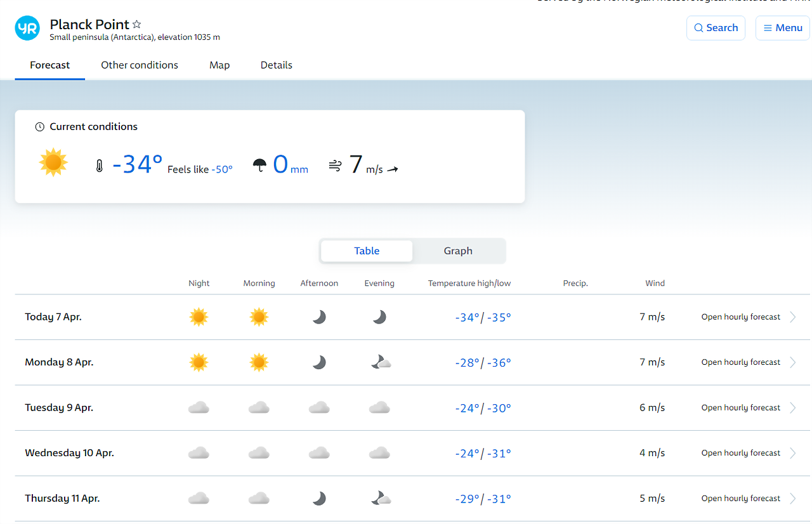The height and width of the screenshot is (524, 812).
Task: Open the Details tab
Action: [277, 65]
